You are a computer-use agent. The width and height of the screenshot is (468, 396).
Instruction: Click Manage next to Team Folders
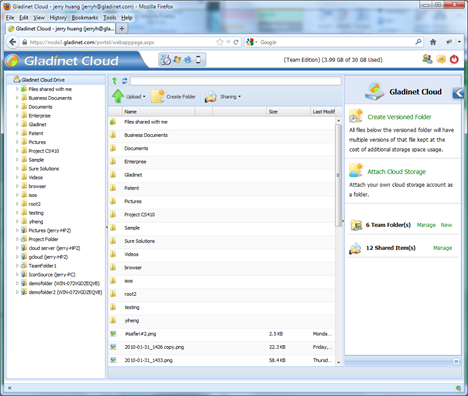pyautogui.click(x=426, y=225)
